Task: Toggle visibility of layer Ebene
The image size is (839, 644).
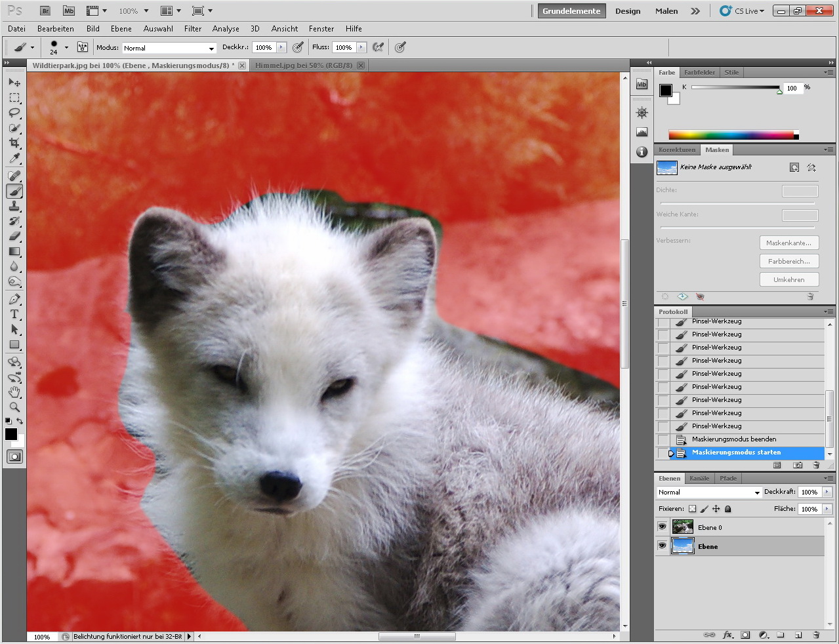Action: 662,546
